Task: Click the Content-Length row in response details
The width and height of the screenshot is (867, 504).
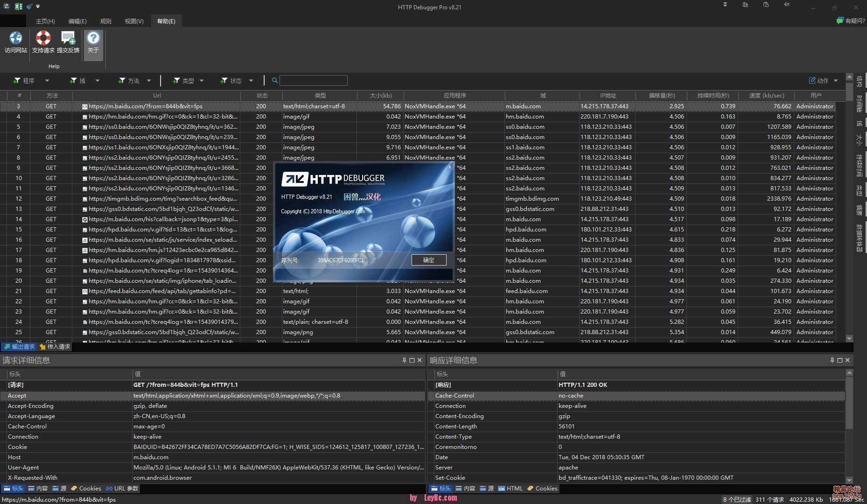Action: click(636, 427)
